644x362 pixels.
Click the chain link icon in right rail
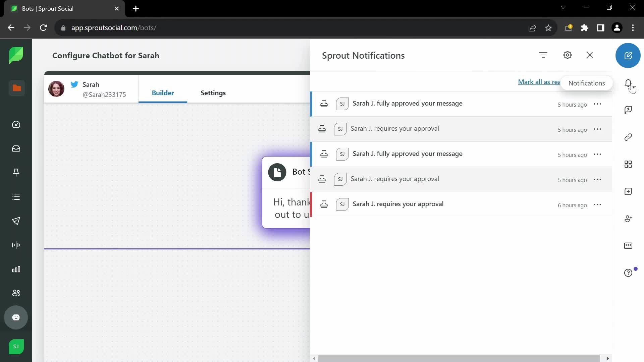tap(628, 137)
